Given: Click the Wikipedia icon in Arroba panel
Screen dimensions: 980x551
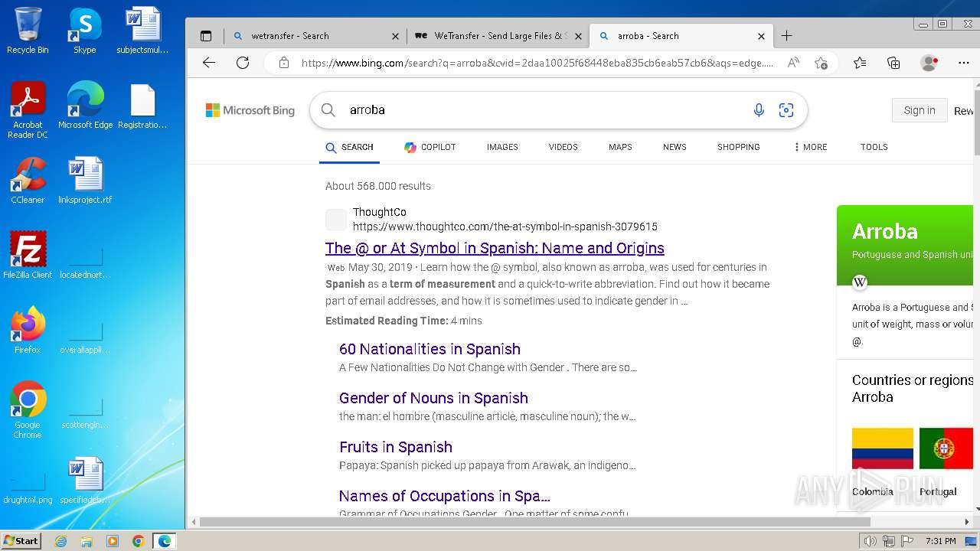Looking at the screenshot, I should [x=860, y=282].
